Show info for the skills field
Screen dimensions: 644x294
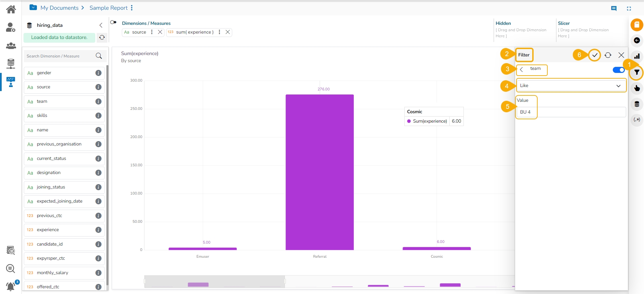click(x=98, y=116)
